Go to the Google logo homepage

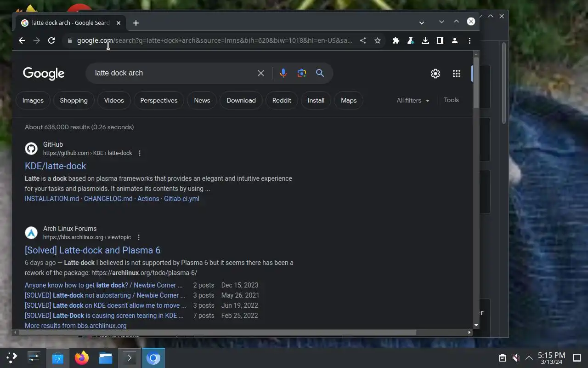[x=44, y=74]
